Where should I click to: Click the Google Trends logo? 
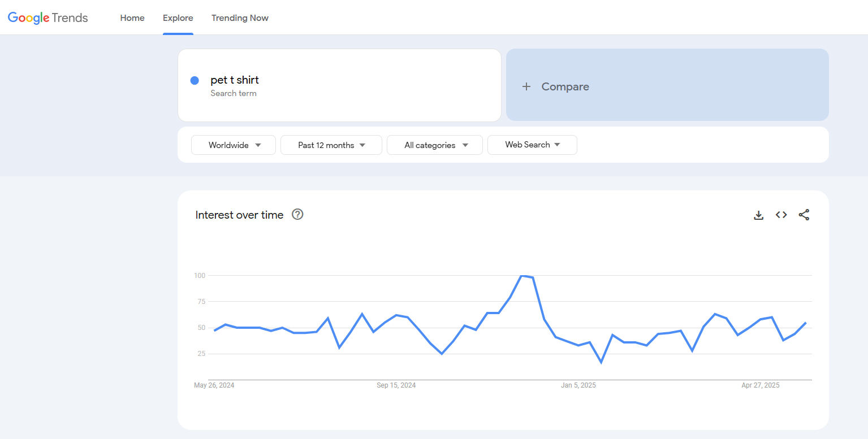click(x=48, y=18)
